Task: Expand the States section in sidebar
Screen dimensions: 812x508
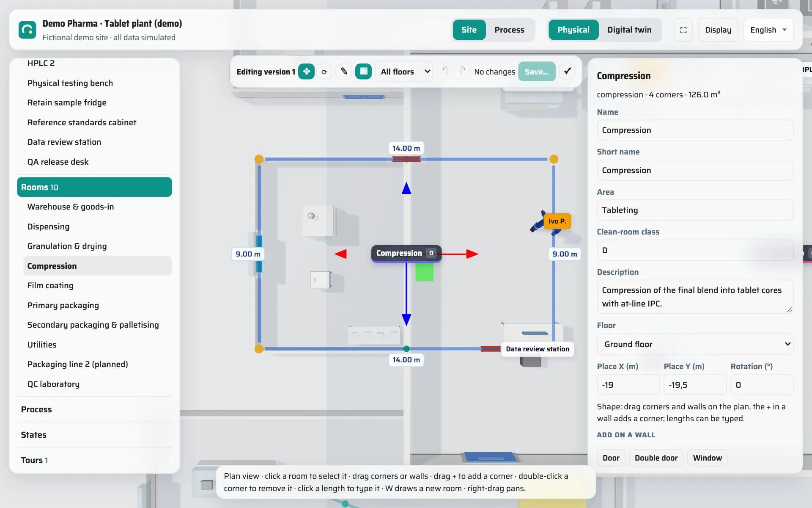Action: (94, 435)
